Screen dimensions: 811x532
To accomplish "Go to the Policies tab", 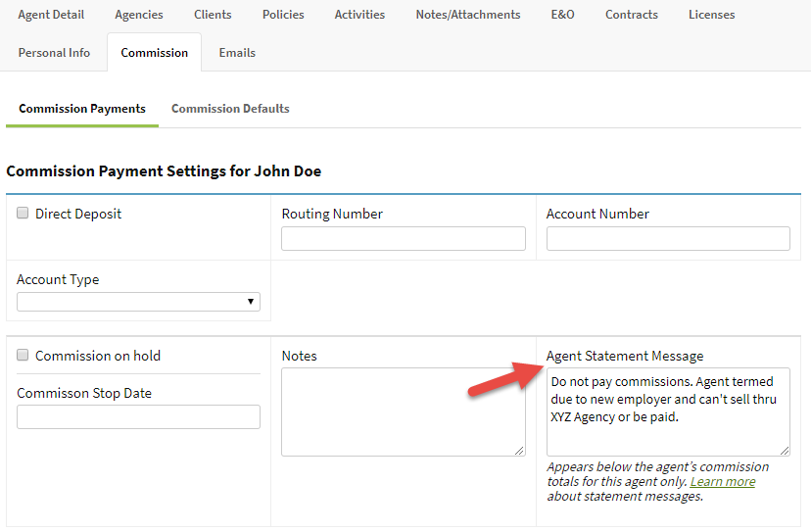I will click(x=283, y=15).
